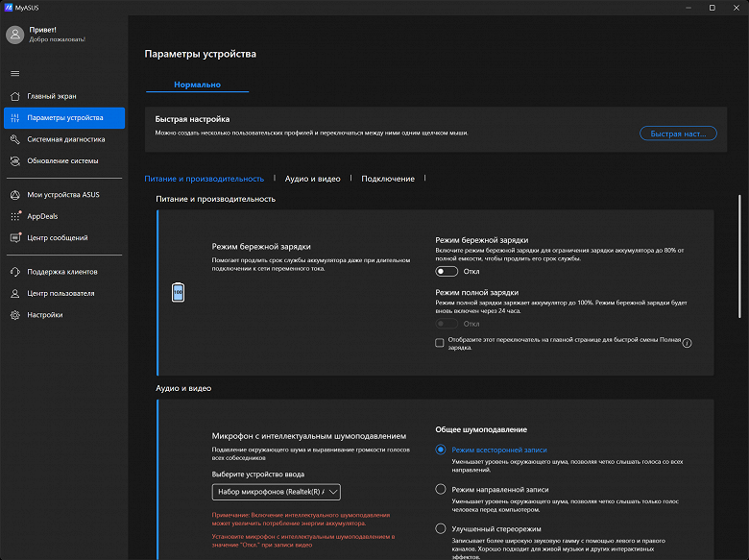Click Общее шумоподавление heading

(x=481, y=429)
